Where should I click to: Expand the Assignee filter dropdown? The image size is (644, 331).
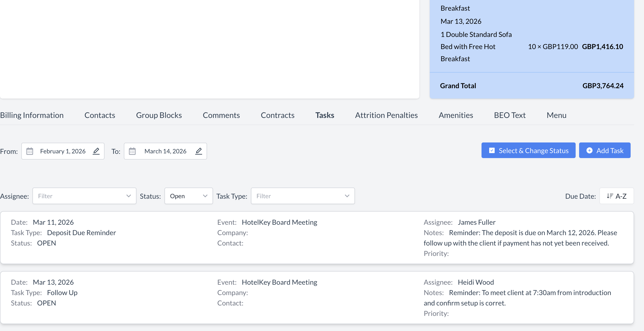click(84, 196)
